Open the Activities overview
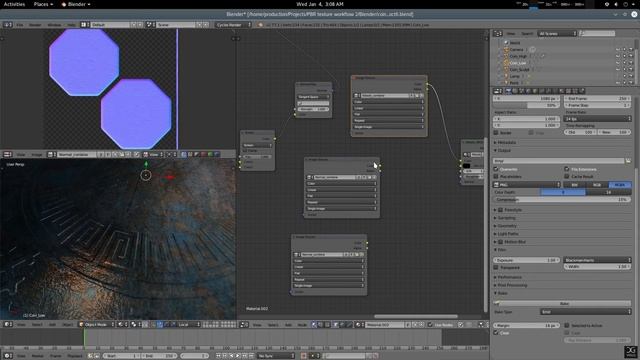The height and width of the screenshot is (360, 640). (14, 4)
